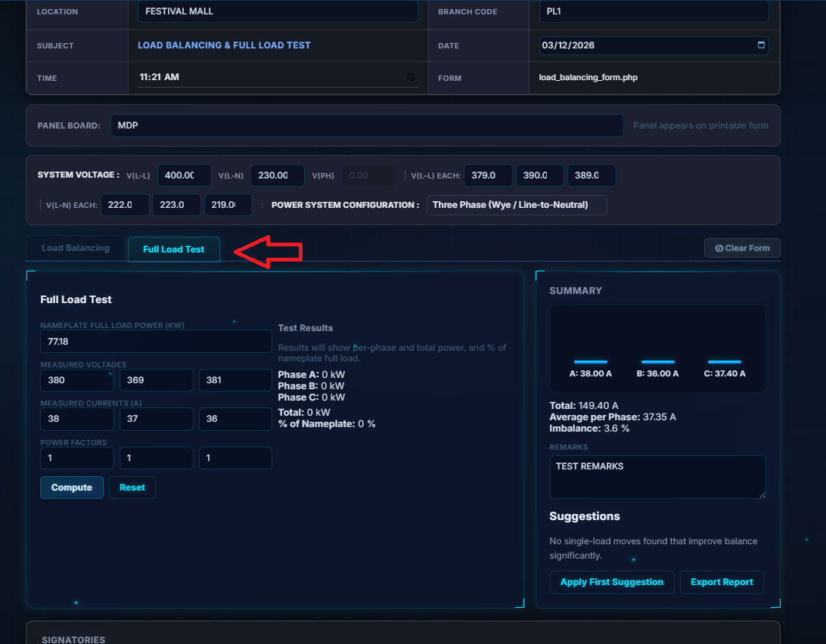Focus the Nameplate Full Load Power field
This screenshot has height=644, width=826.
coord(155,342)
